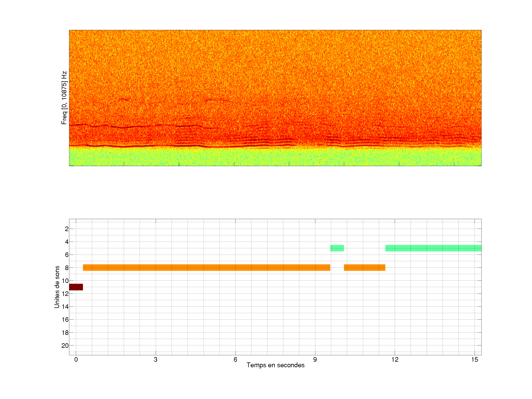Screen dimensions: 532x399
Task: Click the 'Temps en secondes' axis label
Action: point(275,365)
